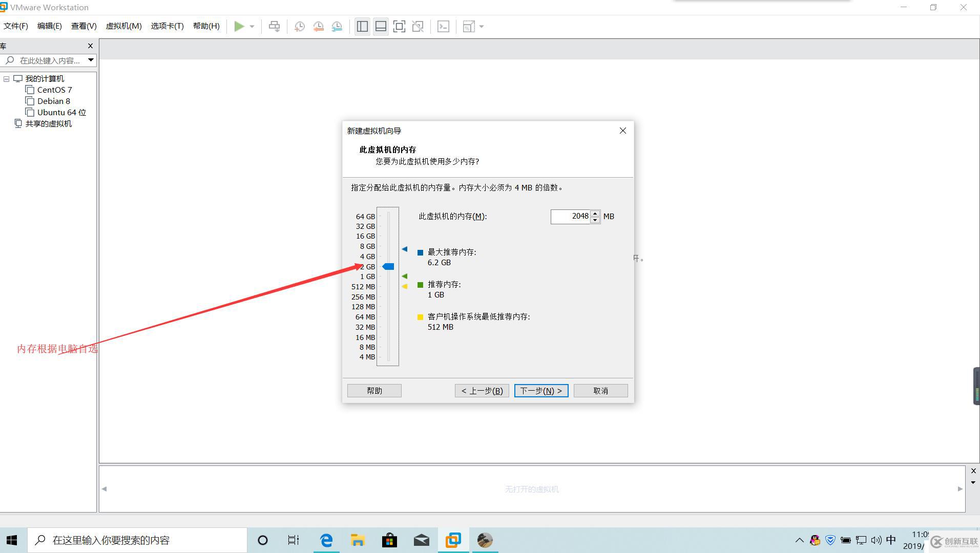Click the 512 MB mark on memory scale
The image size is (980, 553).
coord(363,287)
